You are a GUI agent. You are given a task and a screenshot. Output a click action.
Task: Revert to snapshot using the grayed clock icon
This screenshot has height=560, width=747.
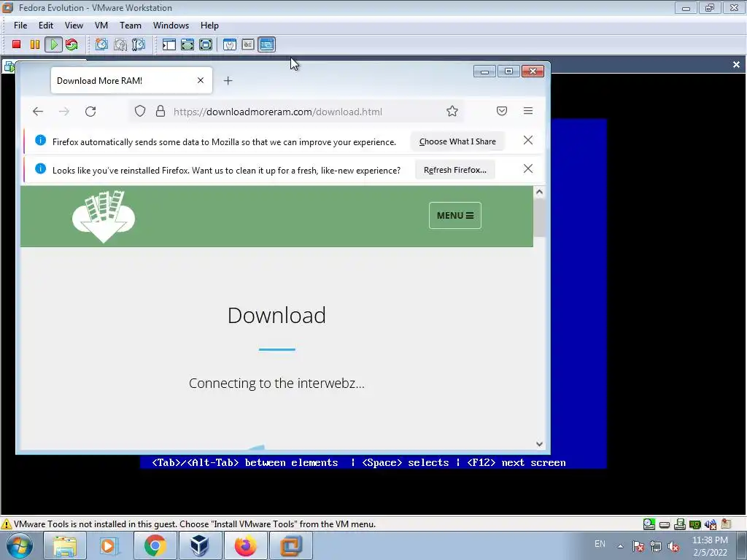pyautogui.click(x=120, y=44)
